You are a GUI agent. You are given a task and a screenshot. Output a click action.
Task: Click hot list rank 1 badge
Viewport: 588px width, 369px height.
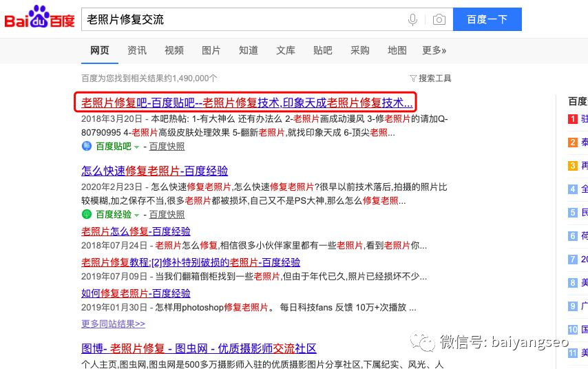572,119
